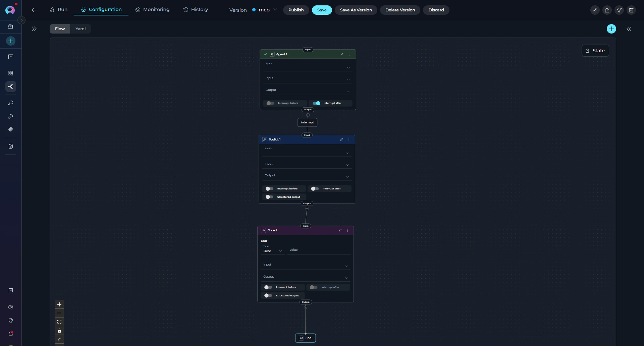Expand the Output dropdown in Toolkit 1 node
Image resolution: width=644 pixels, height=346 pixels.
tap(307, 176)
